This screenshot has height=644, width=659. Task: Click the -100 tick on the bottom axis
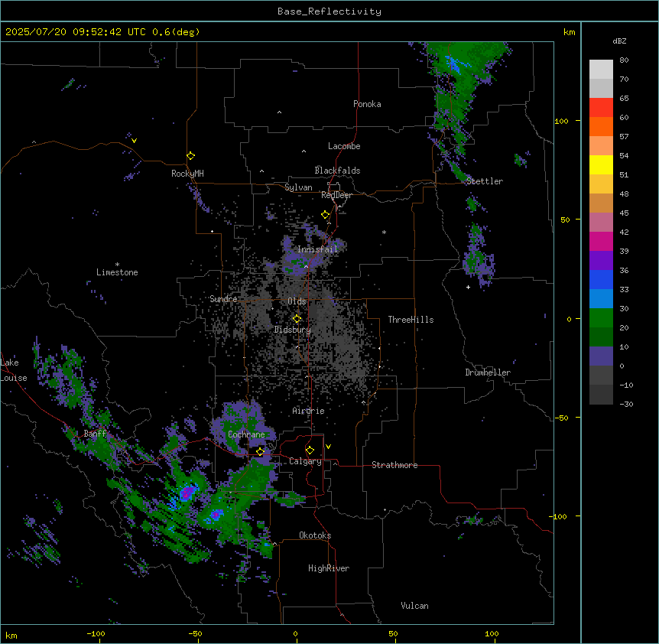96,633
